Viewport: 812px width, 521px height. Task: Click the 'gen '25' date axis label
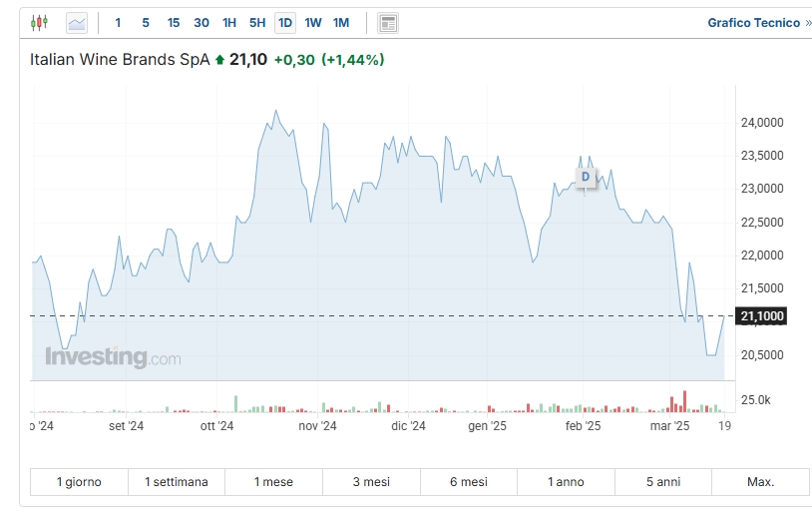coord(488,426)
